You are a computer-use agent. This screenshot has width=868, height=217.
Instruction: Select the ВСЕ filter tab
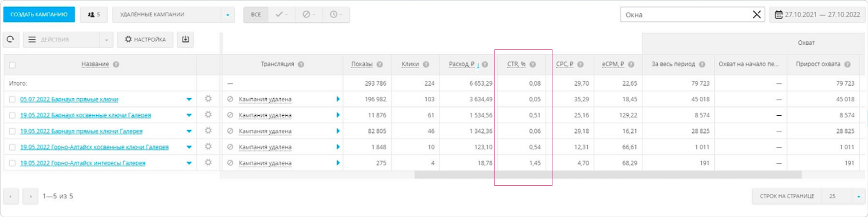pyautogui.click(x=256, y=14)
